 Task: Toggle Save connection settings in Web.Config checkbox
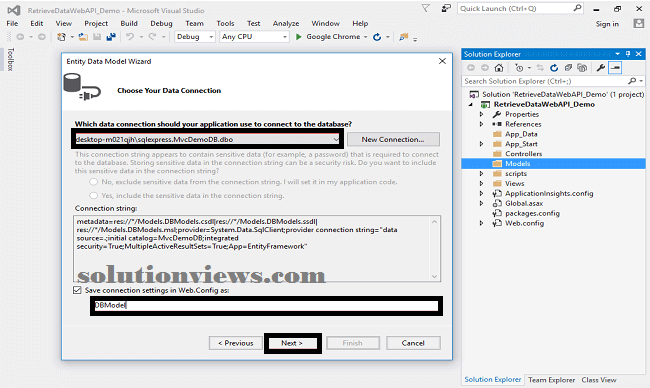point(77,290)
